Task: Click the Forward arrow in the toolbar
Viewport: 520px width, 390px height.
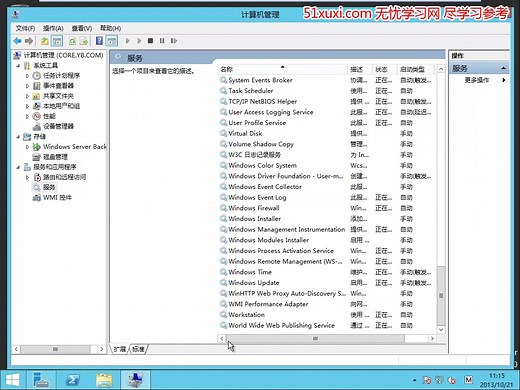Action: click(x=29, y=41)
